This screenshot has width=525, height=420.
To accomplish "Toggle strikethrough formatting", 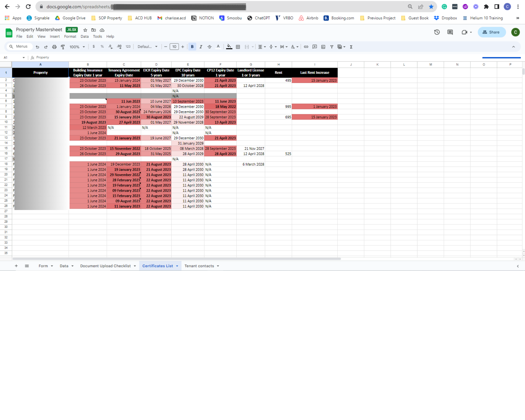I will click(x=209, y=47).
